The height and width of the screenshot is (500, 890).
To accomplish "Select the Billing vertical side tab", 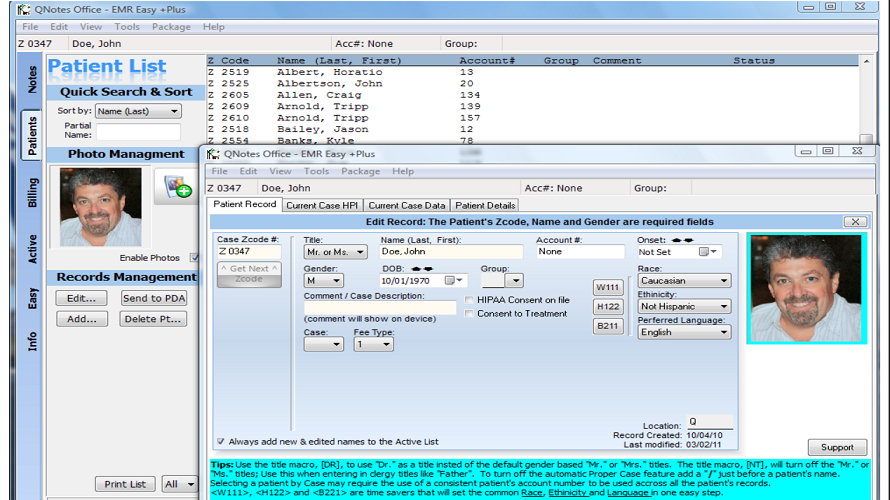I will pyautogui.click(x=33, y=193).
